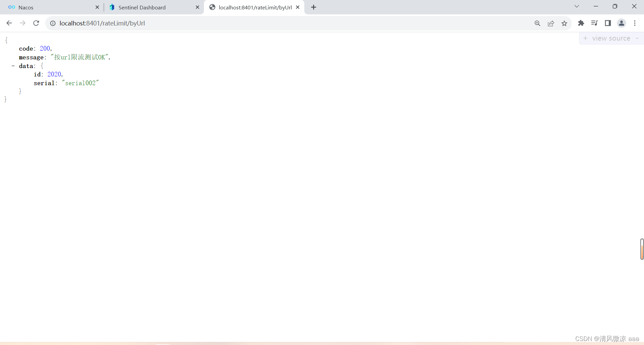
Task: Bookmark this tab with star
Action: 564,23
